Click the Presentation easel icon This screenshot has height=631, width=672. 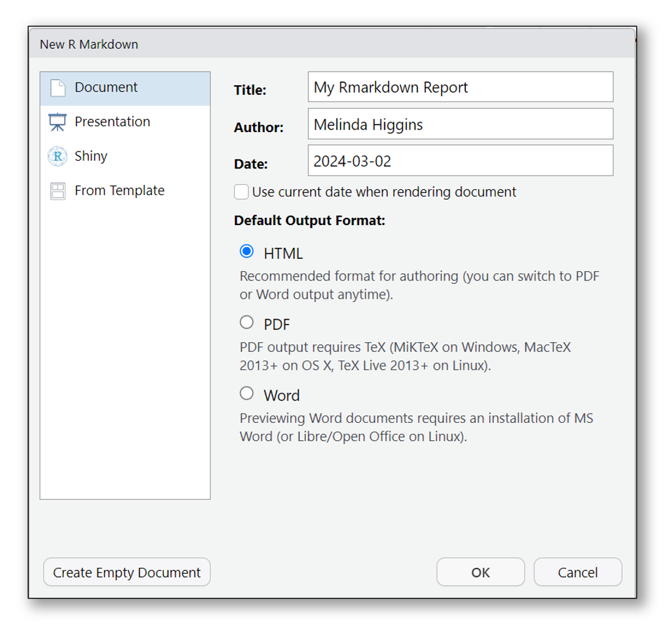tap(58, 122)
